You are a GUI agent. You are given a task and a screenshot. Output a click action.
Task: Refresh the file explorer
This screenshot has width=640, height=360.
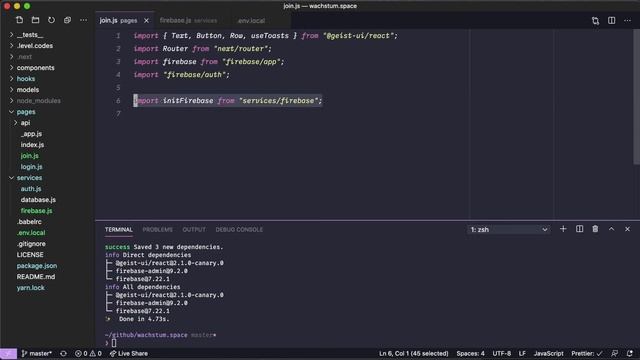click(x=51, y=20)
